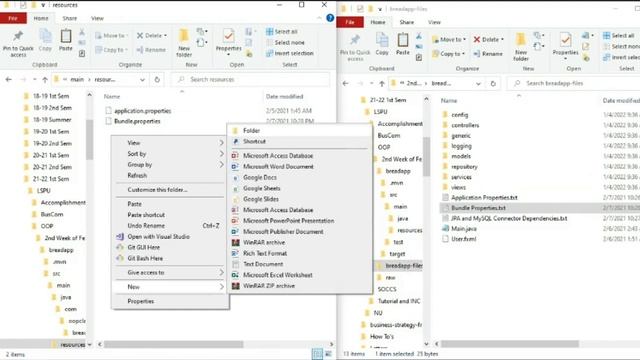
Task: Click Paste icon in breadapp-files ribbon
Action: (403, 44)
